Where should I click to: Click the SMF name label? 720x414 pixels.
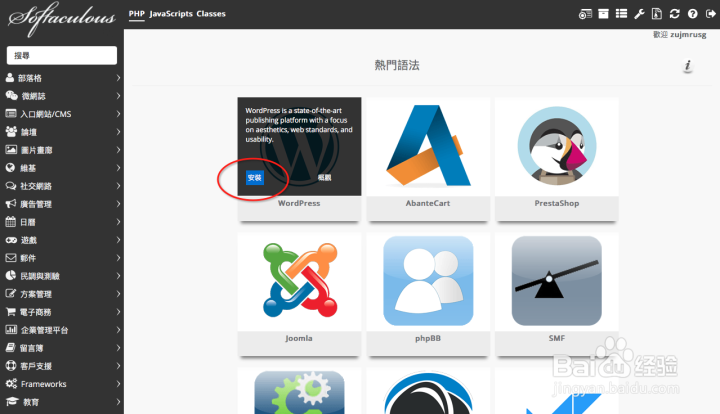click(557, 338)
